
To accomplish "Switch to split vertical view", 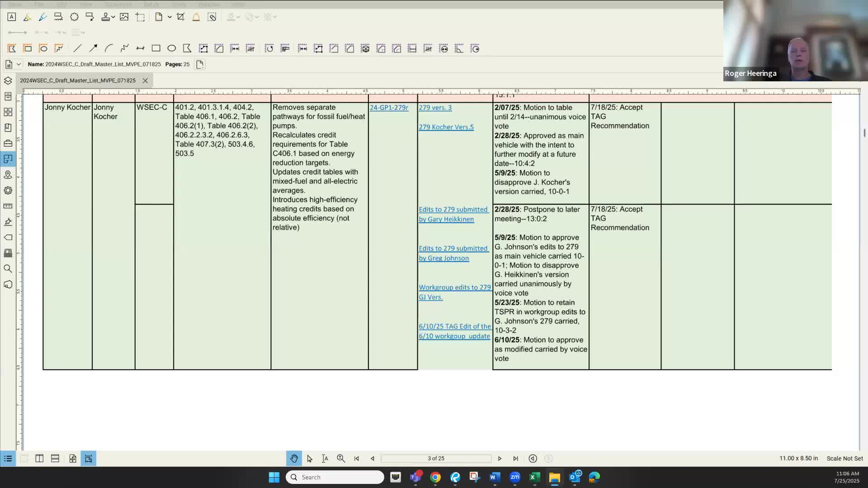I will 39,458.
